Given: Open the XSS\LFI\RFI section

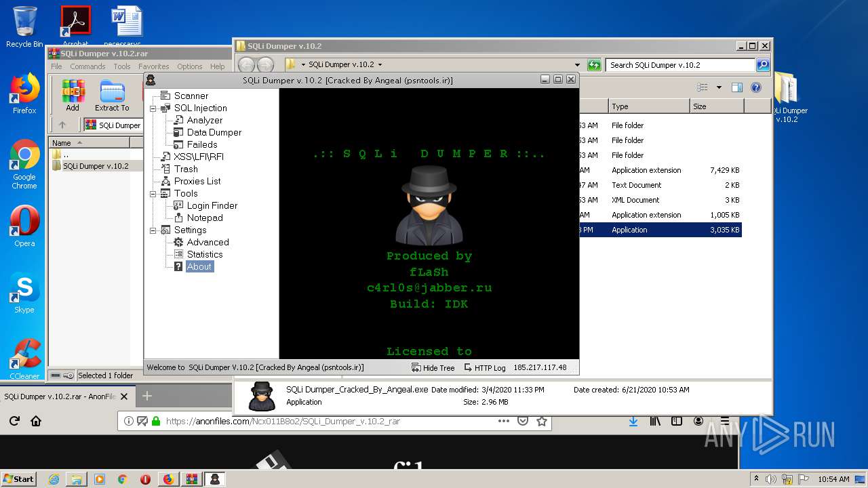Looking at the screenshot, I should (198, 157).
